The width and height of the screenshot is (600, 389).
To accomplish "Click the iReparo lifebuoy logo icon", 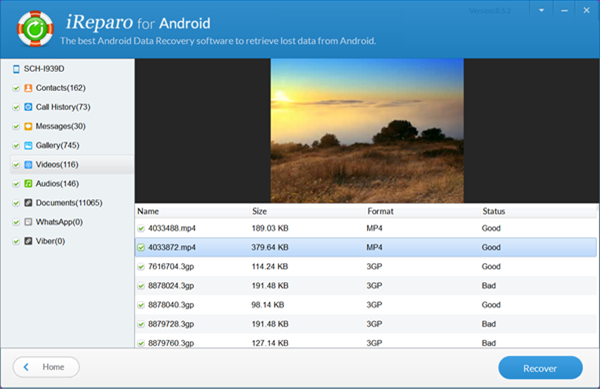I will point(35,29).
